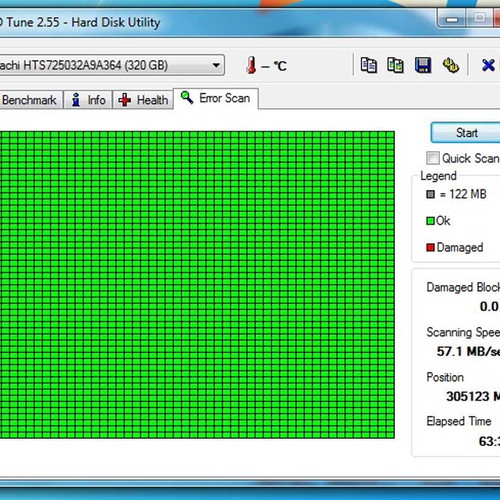Switch to the Benchmark tab

pos(31,100)
